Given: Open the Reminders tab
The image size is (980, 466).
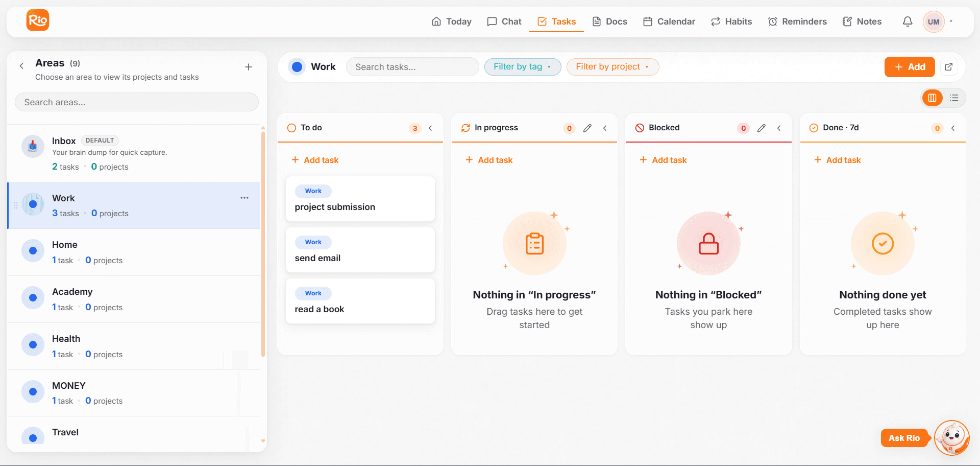Looking at the screenshot, I should [797, 21].
